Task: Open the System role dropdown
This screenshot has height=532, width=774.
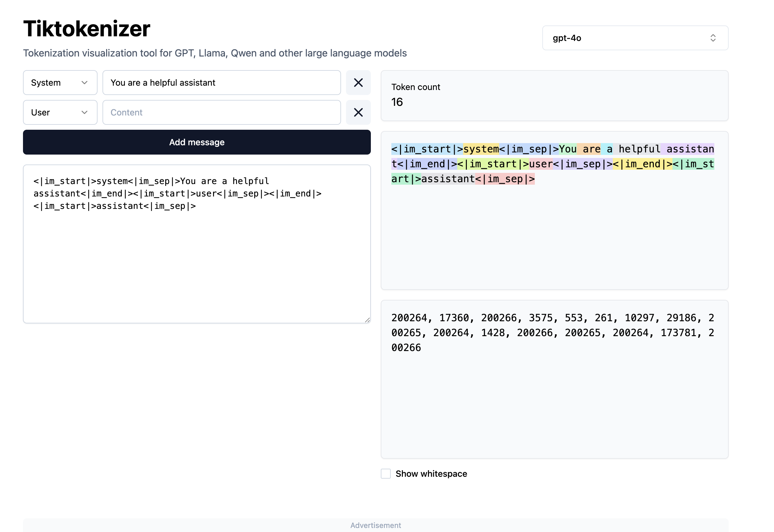Action: [60, 83]
